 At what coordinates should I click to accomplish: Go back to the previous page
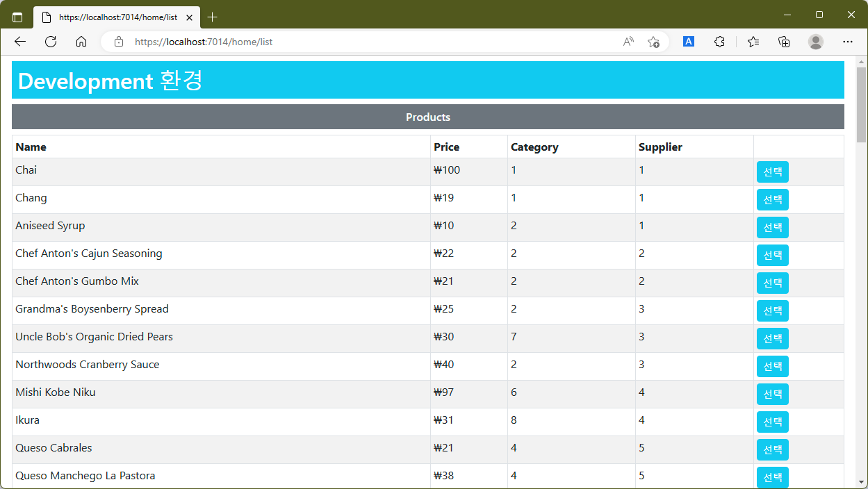tap(20, 42)
